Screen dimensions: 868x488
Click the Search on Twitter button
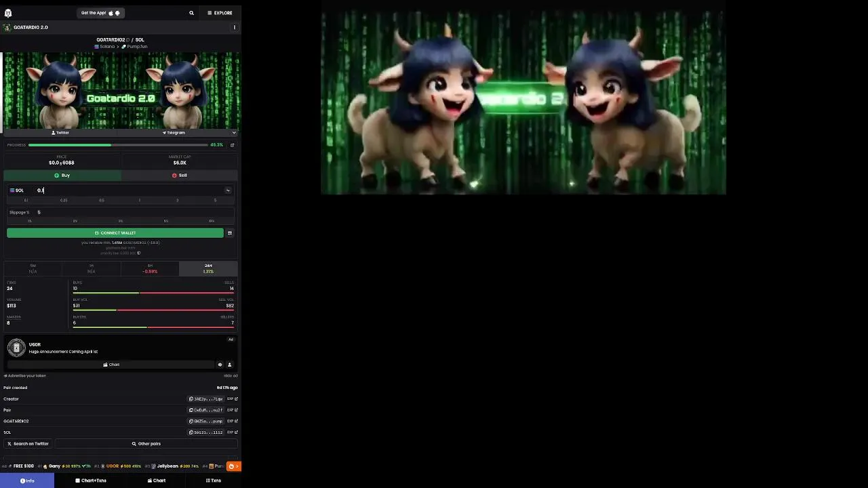(28, 444)
